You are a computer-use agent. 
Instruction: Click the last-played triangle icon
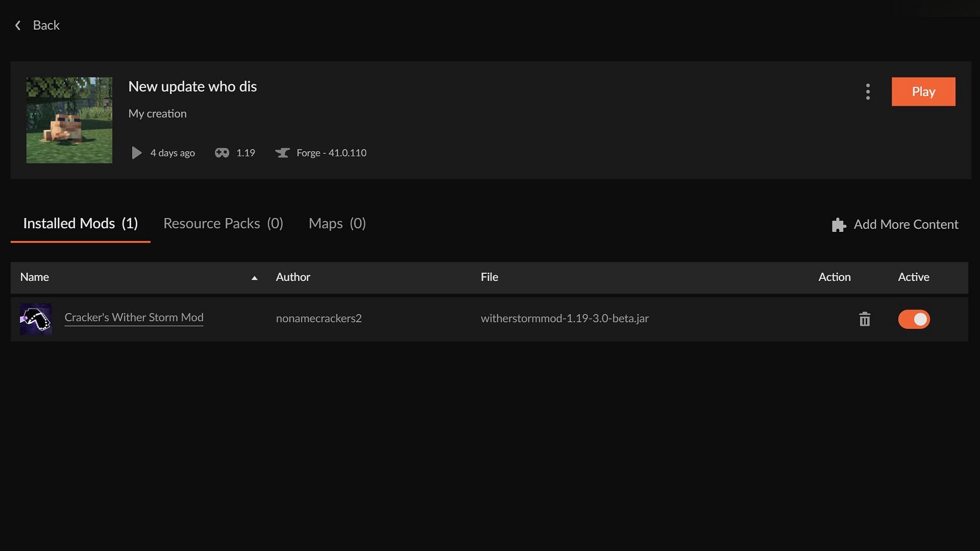tap(136, 153)
